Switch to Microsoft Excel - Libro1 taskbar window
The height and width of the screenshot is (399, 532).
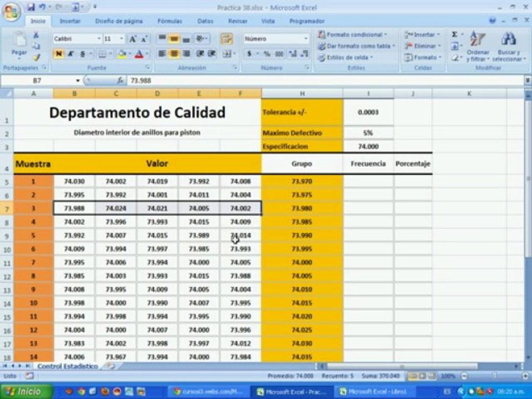click(x=374, y=392)
